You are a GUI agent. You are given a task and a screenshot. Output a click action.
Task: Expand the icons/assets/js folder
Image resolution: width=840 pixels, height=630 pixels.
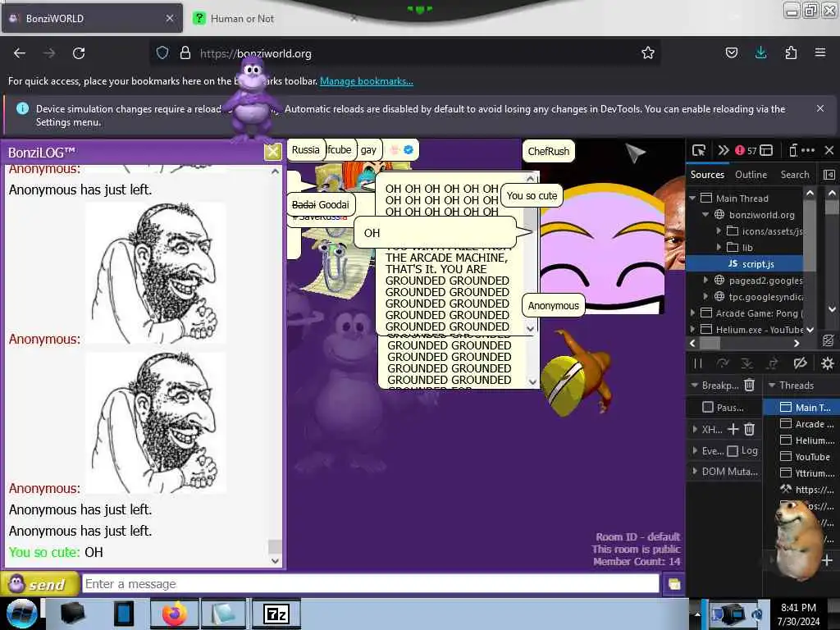719,231
